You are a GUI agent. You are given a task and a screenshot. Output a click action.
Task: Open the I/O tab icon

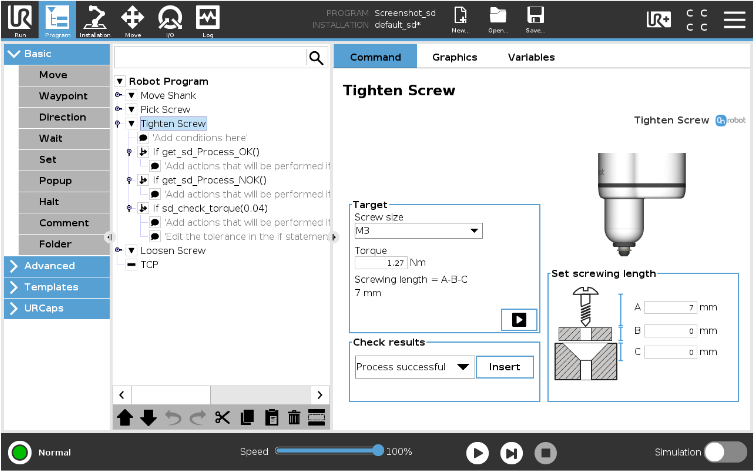coord(170,18)
